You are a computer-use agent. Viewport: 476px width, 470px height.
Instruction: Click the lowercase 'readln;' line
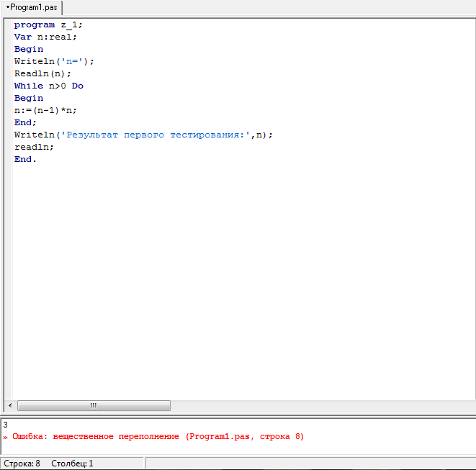[34, 147]
